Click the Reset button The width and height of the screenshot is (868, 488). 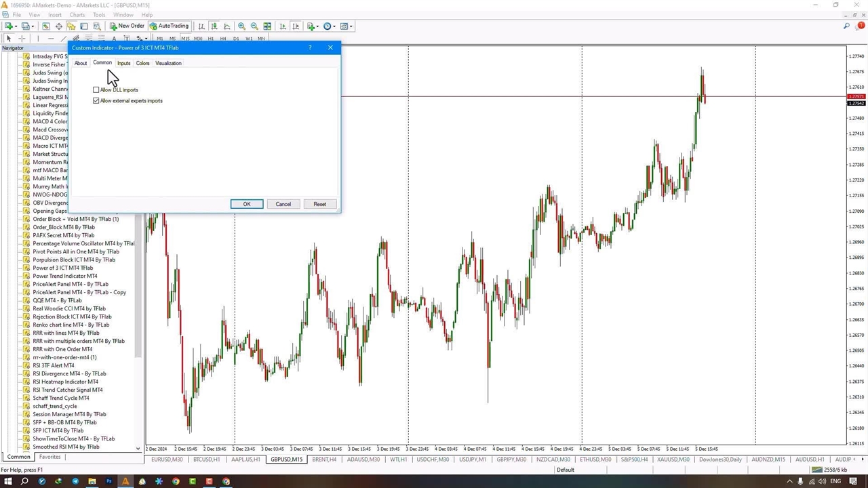[x=319, y=204]
